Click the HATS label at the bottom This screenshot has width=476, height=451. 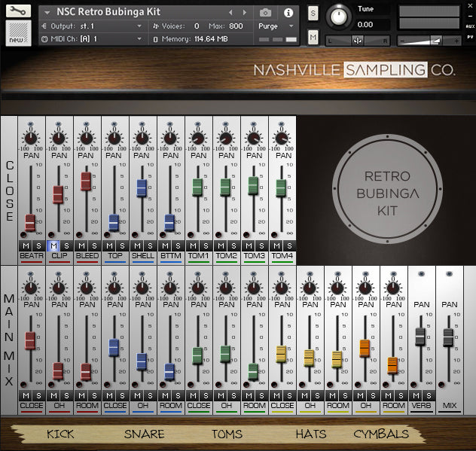point(310,434)
